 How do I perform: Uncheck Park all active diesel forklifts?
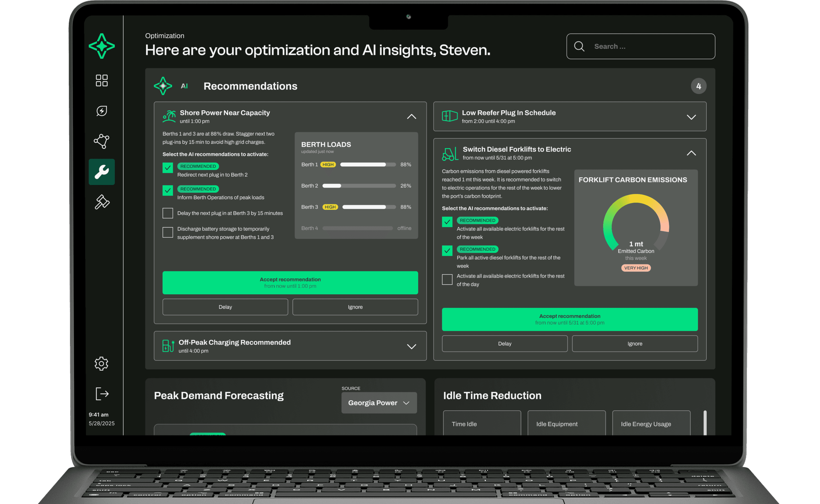[447, 250]
